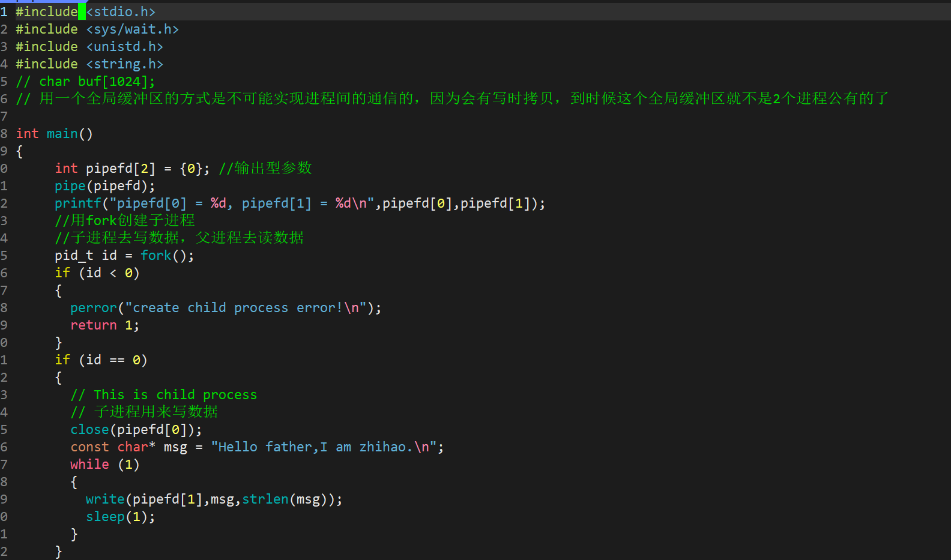Screen dimensions: 951x560
Task: Click the '//用fork创建子进程' comment
Action: point(125,220)
